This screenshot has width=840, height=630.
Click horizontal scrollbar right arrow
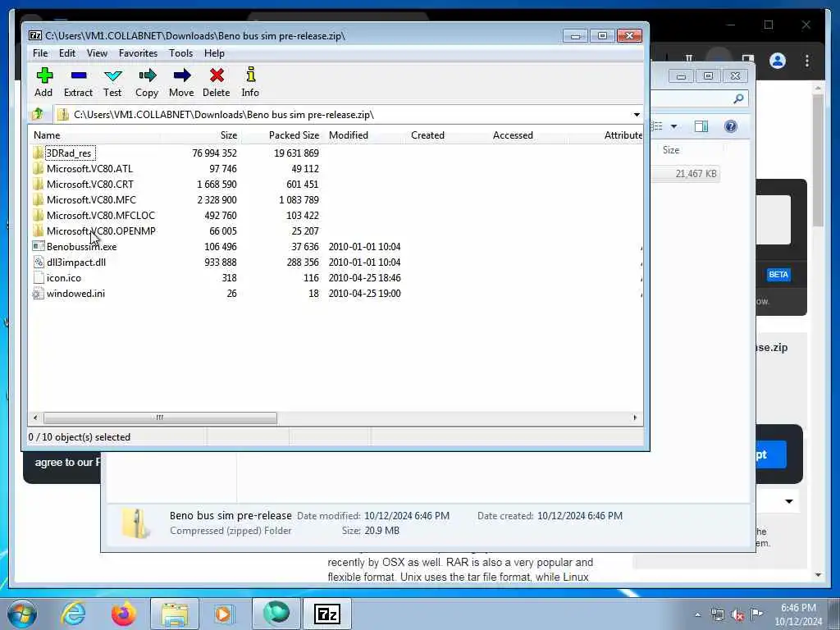(x=635, y=418)
